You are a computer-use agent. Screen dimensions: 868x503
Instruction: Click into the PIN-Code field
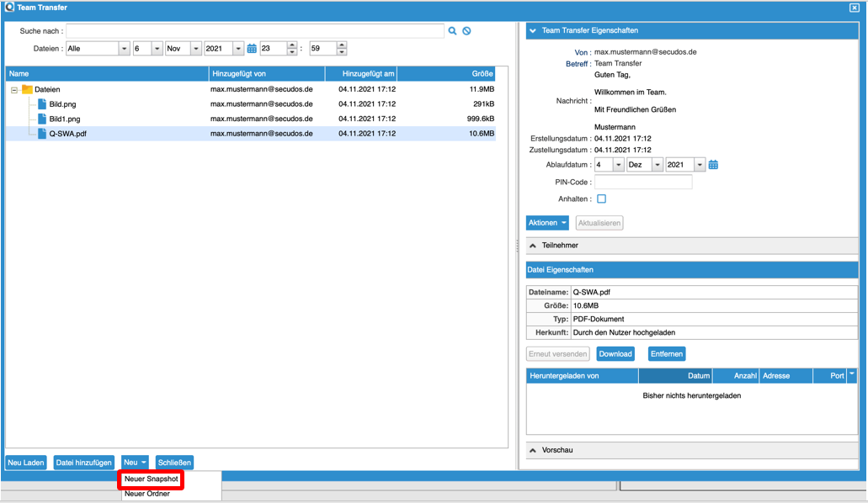643,182
